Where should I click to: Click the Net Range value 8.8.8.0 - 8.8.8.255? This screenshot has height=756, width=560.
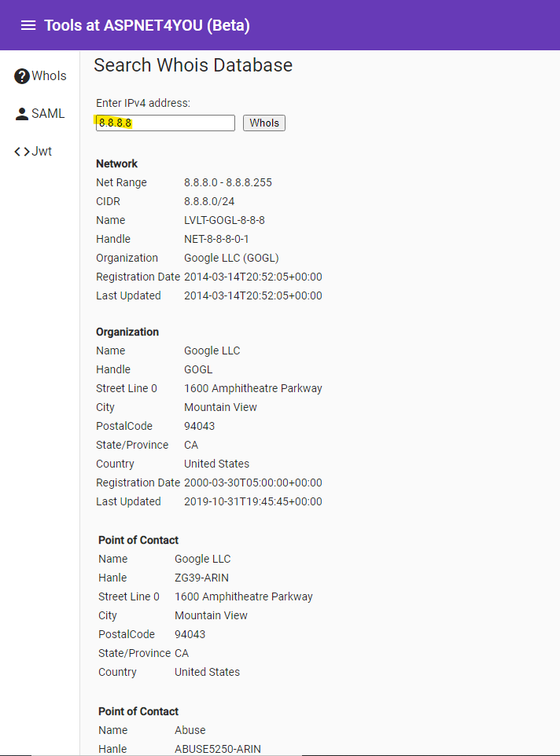click(x=227, y=183)
